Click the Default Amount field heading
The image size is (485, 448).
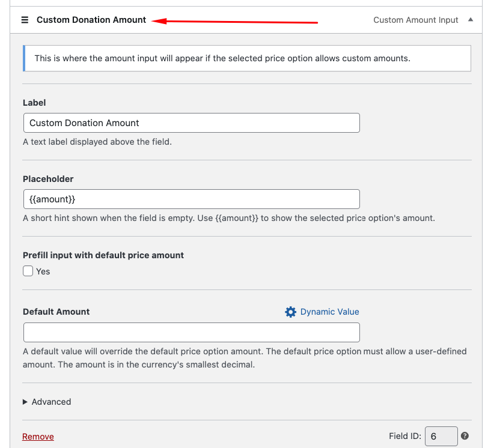[56, 312]
